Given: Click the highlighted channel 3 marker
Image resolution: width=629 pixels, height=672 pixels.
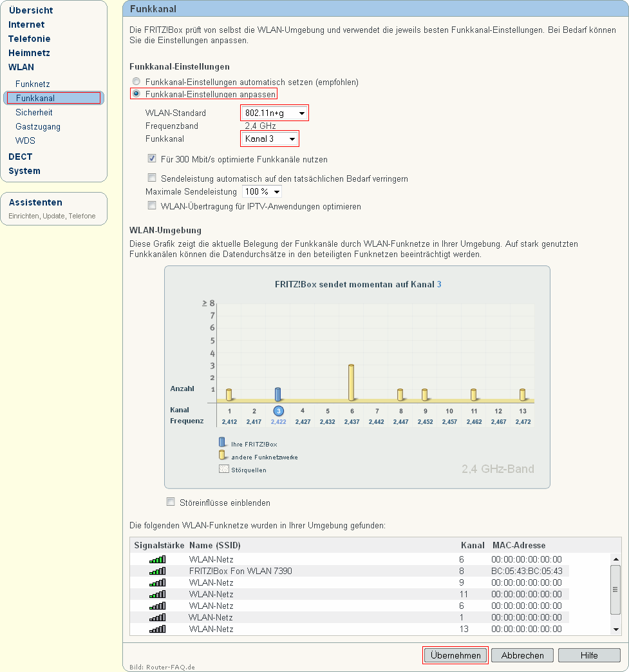Looking at the screenshot, I should pos(278,411).
